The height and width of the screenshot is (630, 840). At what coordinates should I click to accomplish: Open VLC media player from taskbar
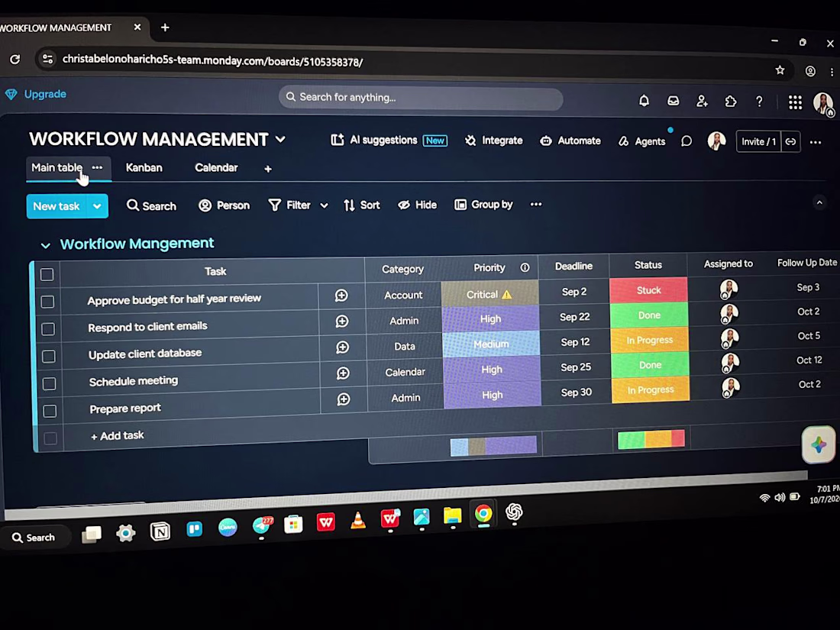point(358,522)
